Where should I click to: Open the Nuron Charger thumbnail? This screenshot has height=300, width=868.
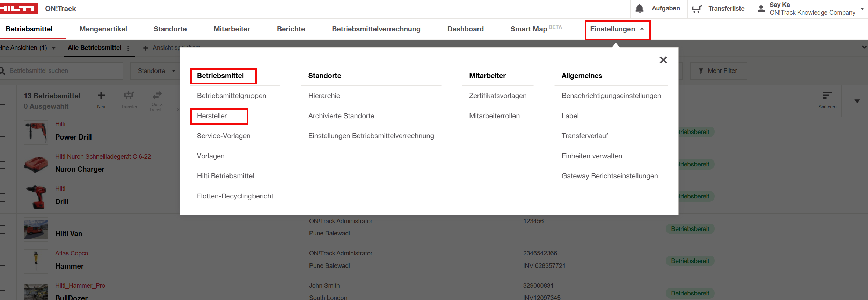tap(36, 165)
